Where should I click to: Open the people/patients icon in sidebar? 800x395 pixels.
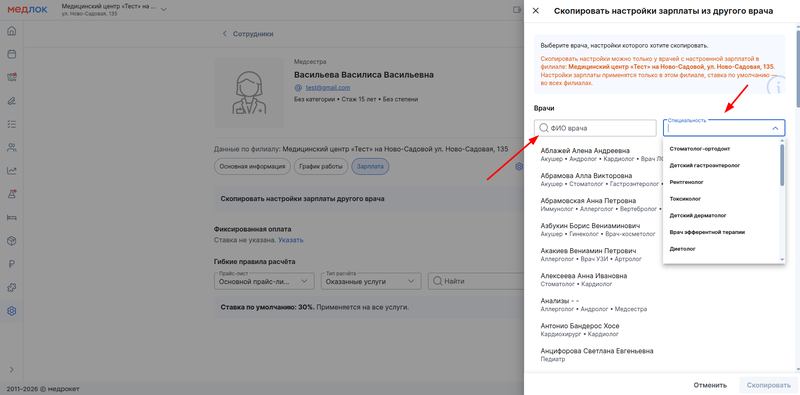tap(12, 147)
